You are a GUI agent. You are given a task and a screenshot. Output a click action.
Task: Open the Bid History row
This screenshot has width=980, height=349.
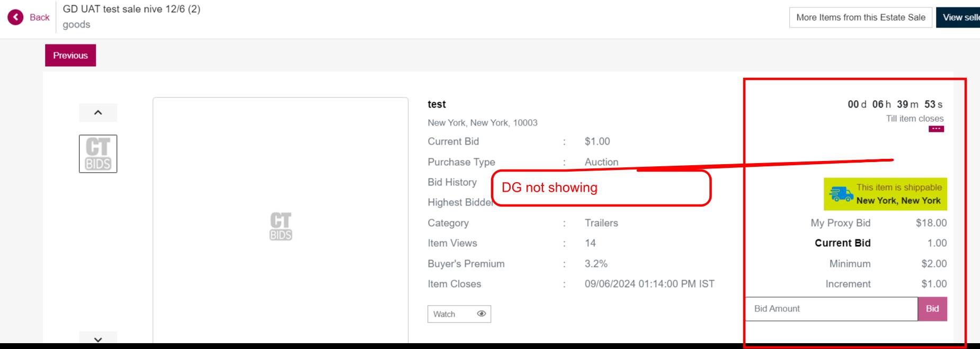[x=452, y=182]
